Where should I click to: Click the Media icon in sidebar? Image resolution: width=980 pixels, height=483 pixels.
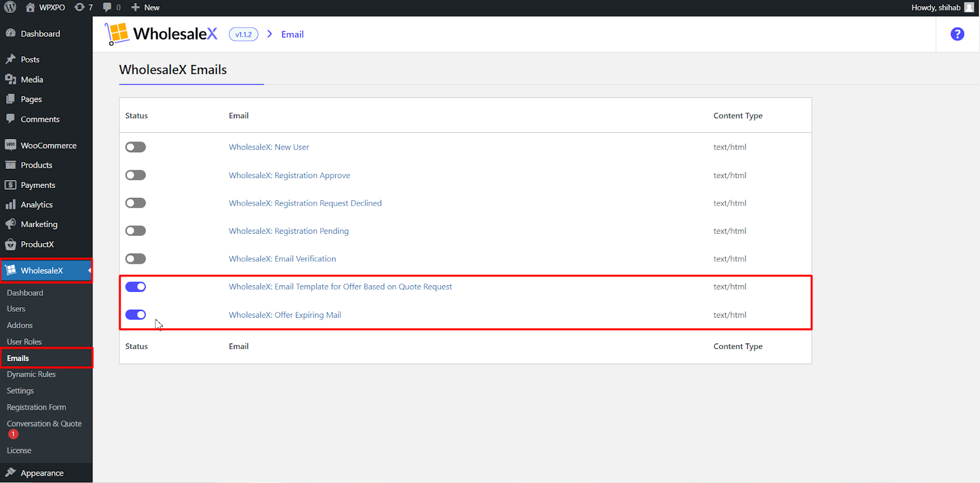coord(10,79)
